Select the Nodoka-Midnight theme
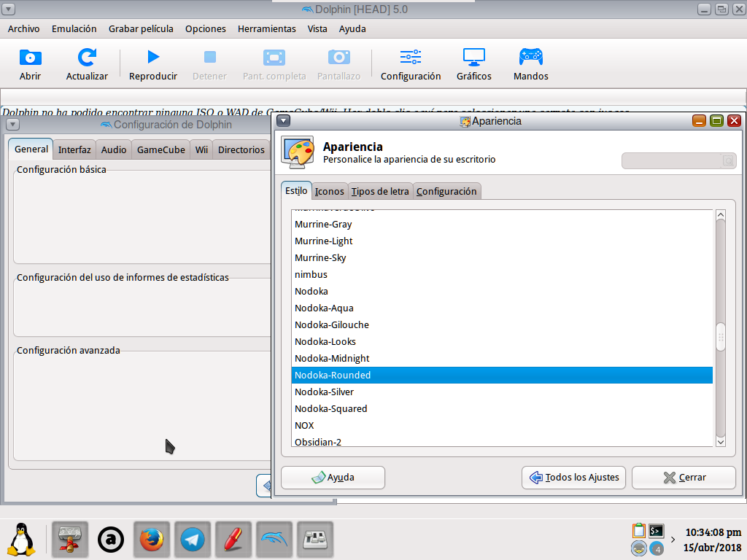This screenshot has height=560, width=747. point(502,358)
